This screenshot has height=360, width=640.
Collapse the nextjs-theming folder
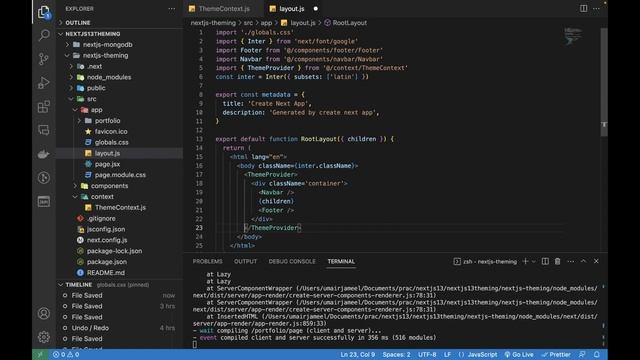[x=105, y=55]
